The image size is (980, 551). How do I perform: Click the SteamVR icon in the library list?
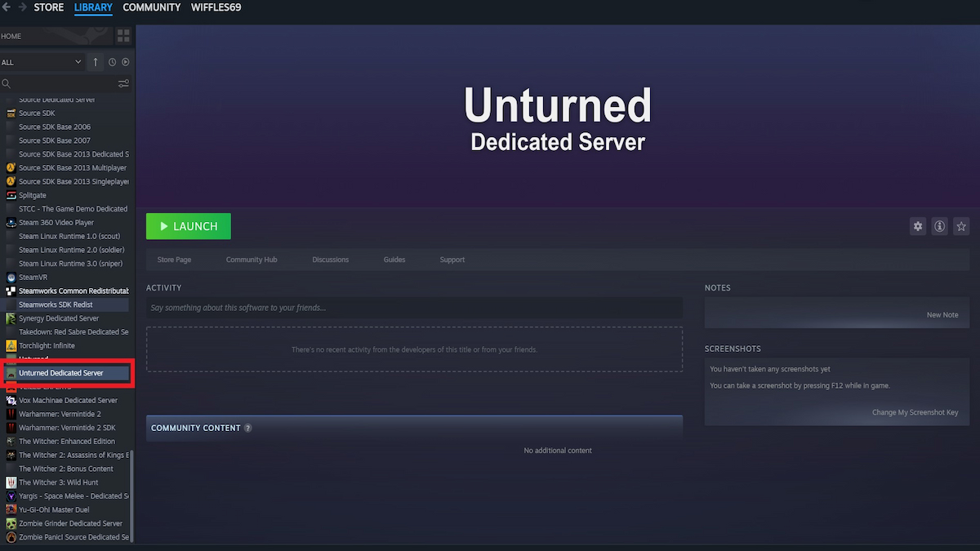tap(11, 278)
